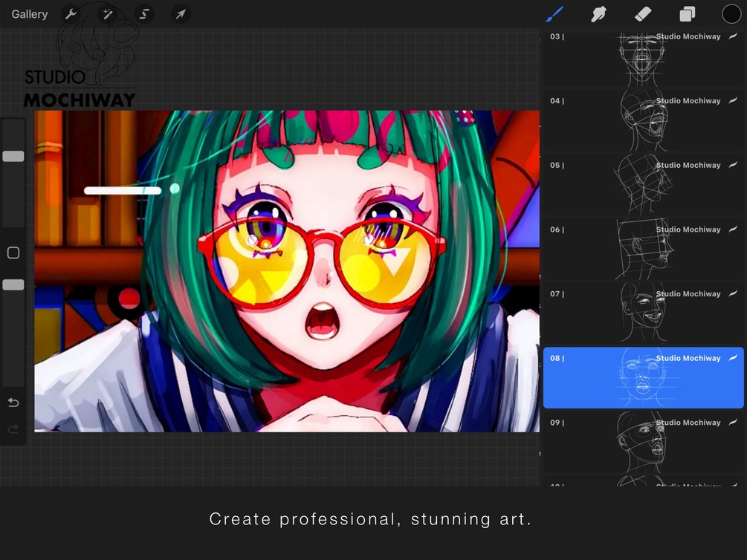This screenshot has width=747, height=560.
Task: Adjust the brush opacity slider handle
Action: 13,284
